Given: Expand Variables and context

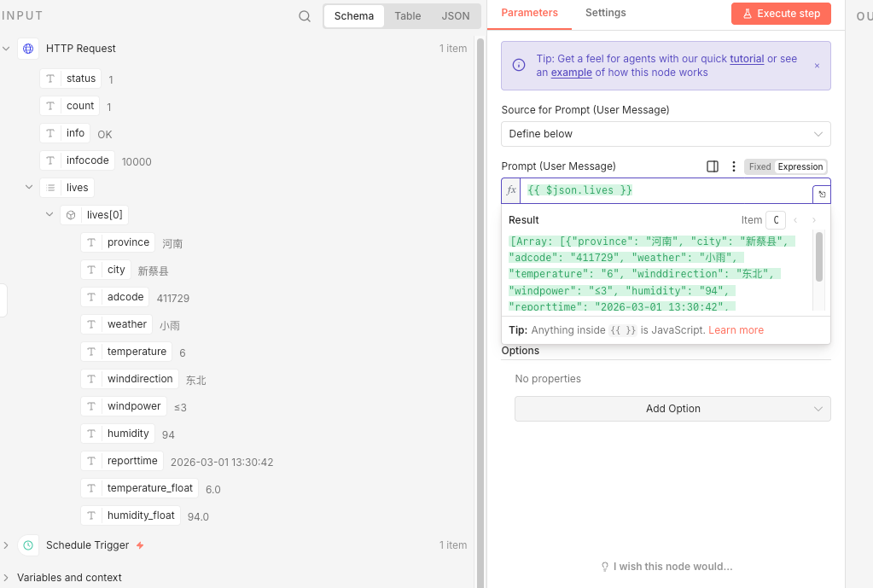Looking at the screenshot, I should point(6,578).
